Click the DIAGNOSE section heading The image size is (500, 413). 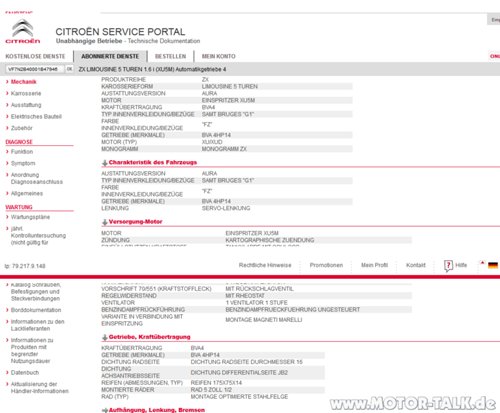(19, 142)
